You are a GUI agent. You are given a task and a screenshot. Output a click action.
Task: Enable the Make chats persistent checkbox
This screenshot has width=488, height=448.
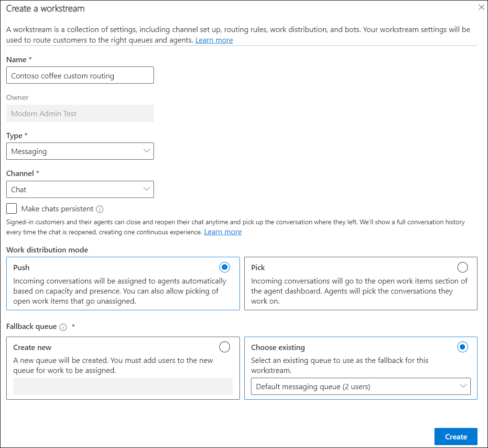pos(12,208)
